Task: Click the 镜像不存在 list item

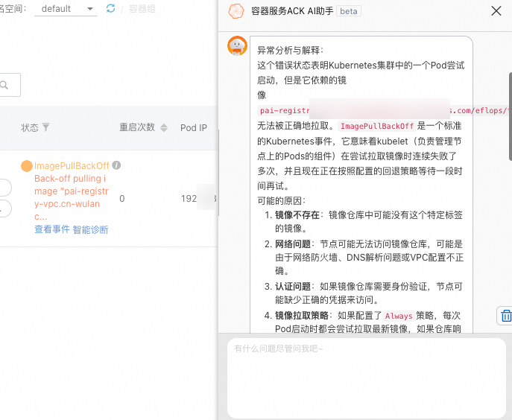Action: tap(369, 222)
